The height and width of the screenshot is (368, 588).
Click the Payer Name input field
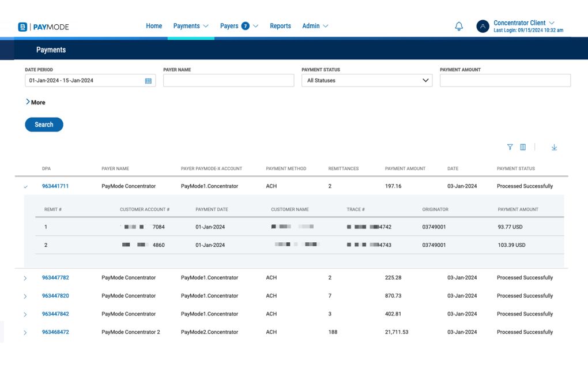(228, 81)
